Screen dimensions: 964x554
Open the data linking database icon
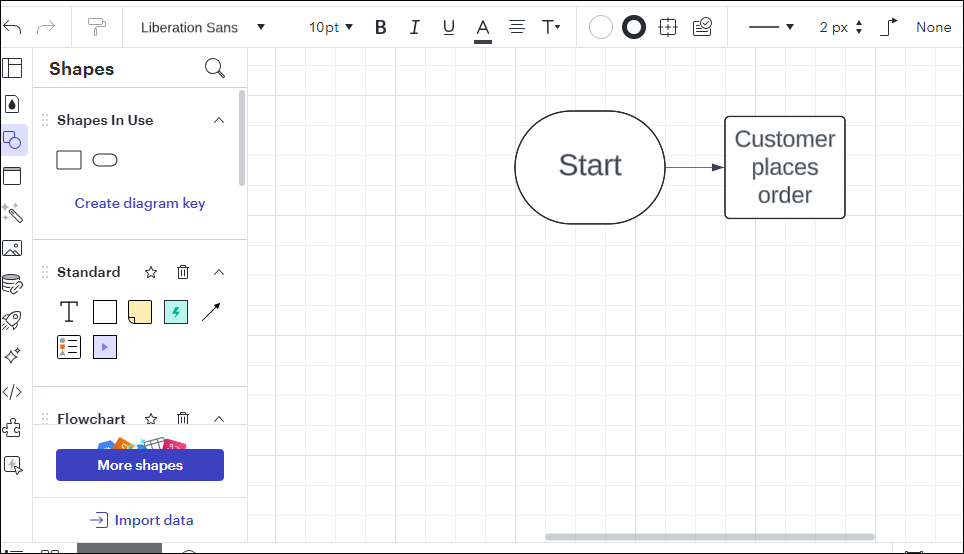(12, 283)
